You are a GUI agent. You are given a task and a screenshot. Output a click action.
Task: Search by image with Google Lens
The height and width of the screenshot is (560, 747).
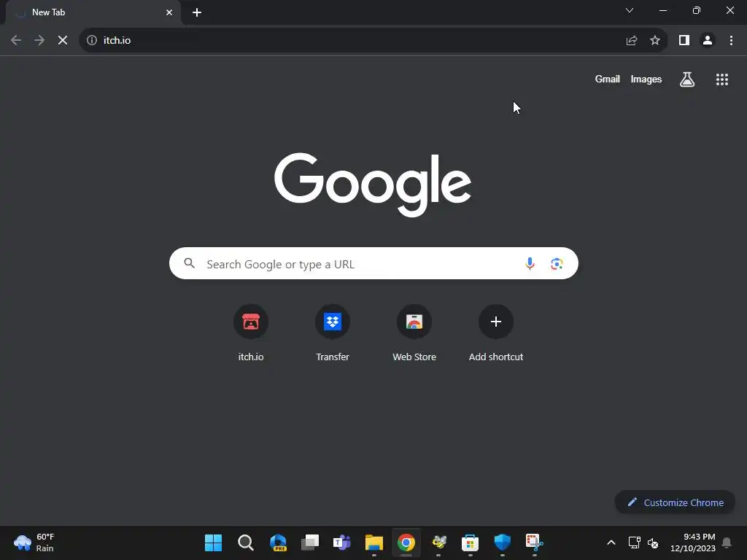(x=557, y=263)
